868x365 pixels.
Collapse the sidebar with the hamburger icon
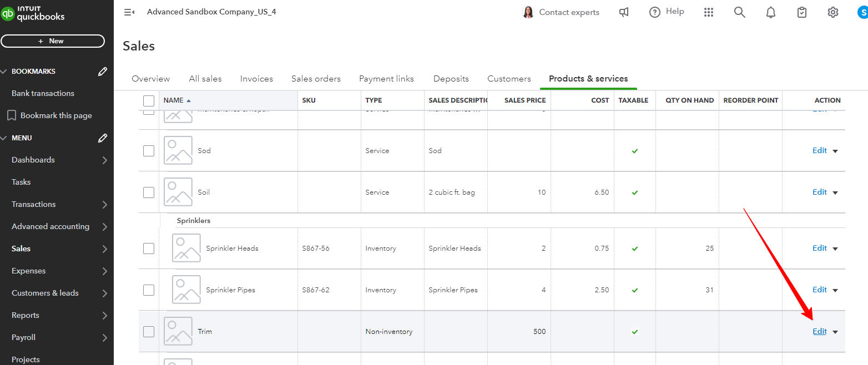tap(129, 12)
